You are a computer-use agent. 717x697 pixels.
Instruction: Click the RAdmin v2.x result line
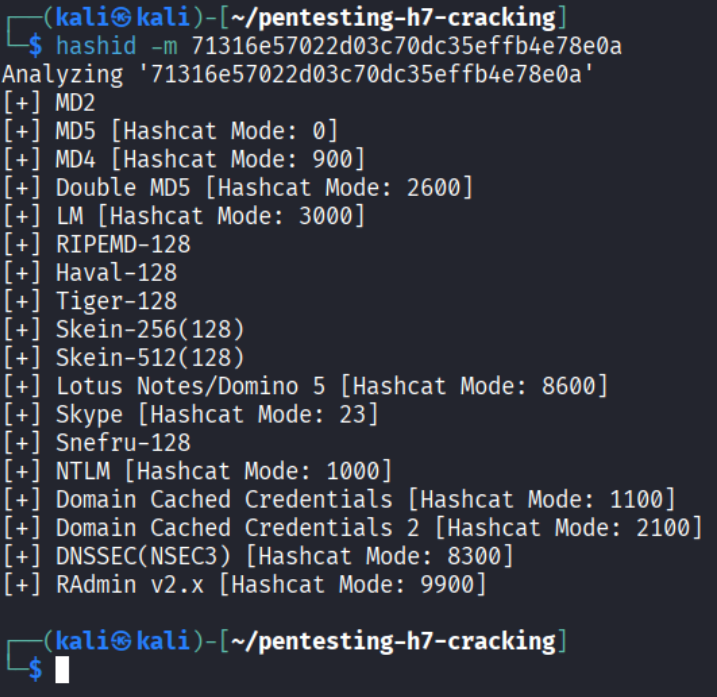[x=245, y=585]
